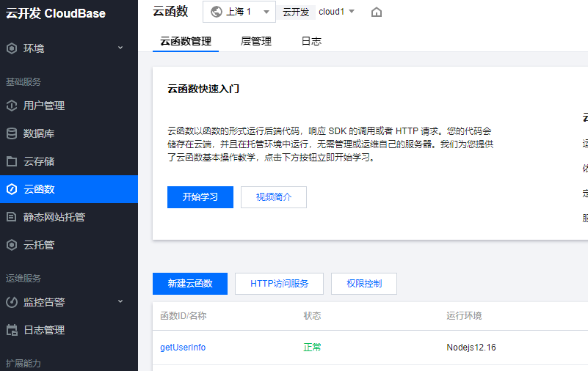Open the getUserInfo function link
Screen dimensions: 588x371
pyautogui.click(x=183, y=348)
